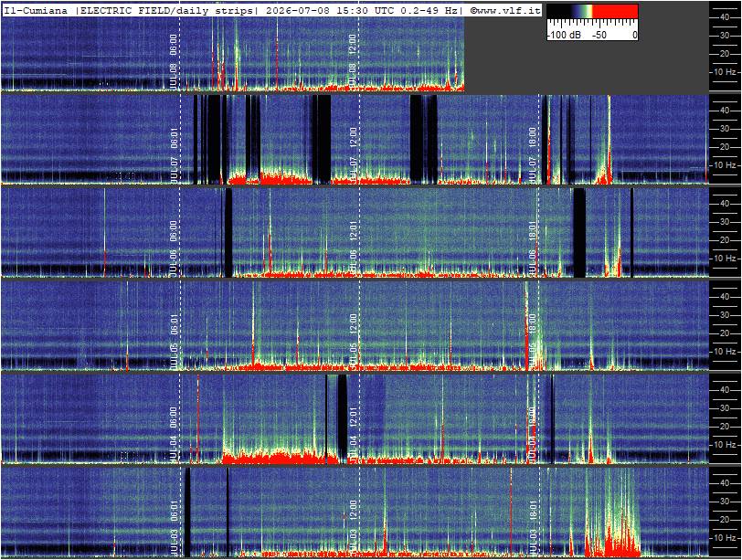The height and width of the screenshot is (560, 742).
Task: Click the 10 Hz axis label of JUL 08 strip
Action: [725, 72]
